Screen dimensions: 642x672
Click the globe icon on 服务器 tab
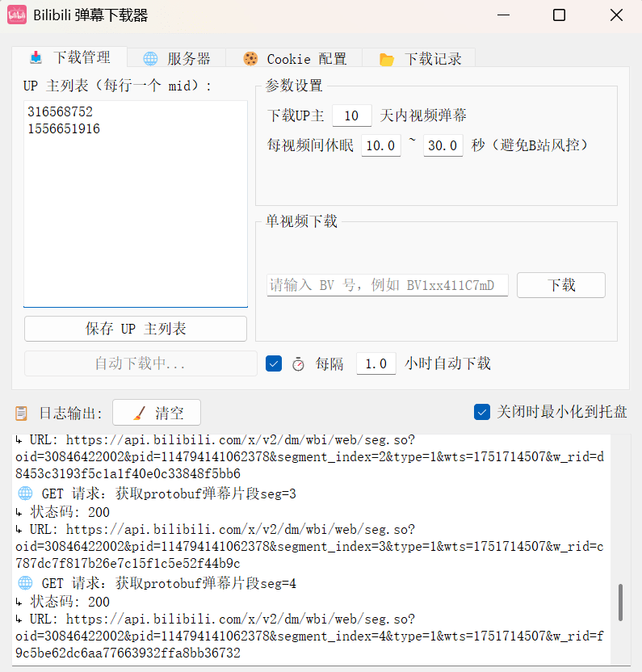click(150, 59)
